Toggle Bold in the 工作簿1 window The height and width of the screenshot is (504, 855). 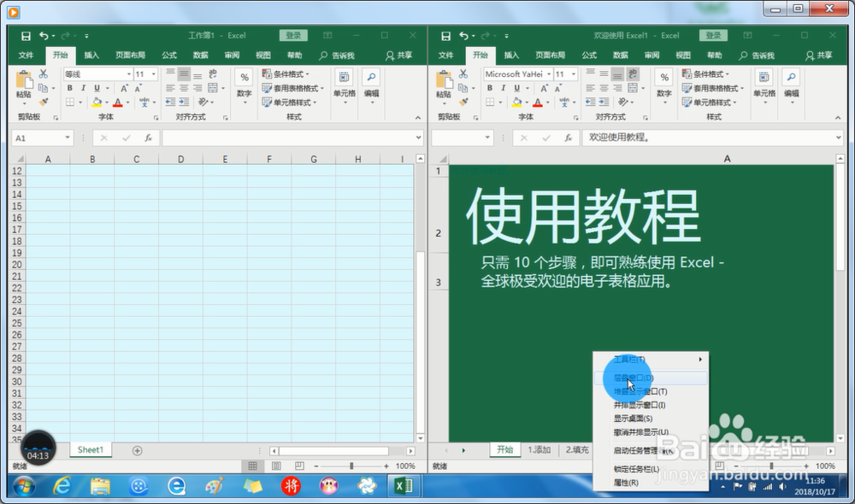[x=70, y=88]
